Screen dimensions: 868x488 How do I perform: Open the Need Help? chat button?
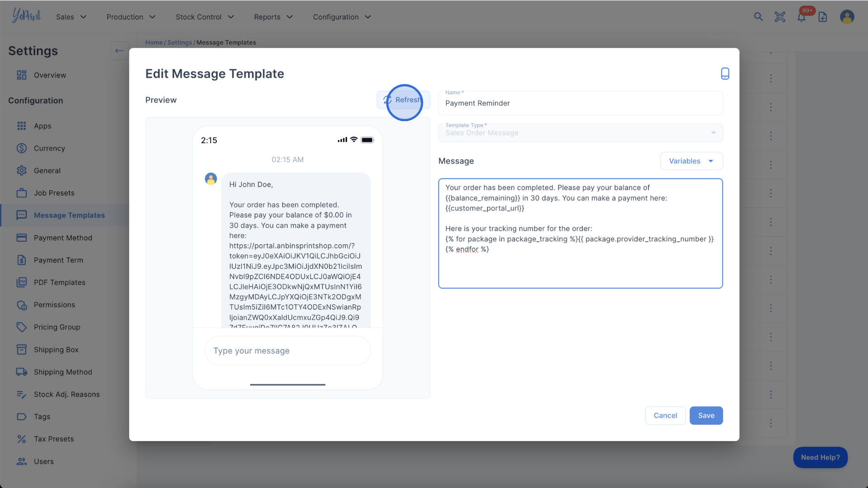(x=820, y=457)
